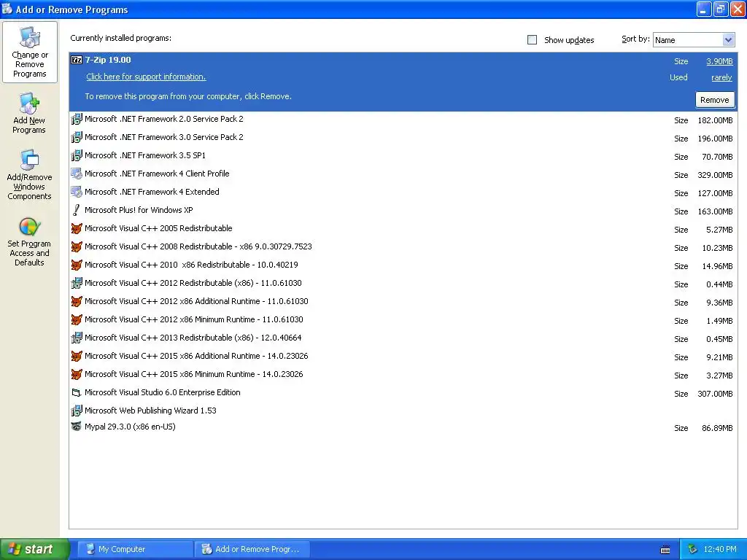
Task: Select Visual C++ 2015 x86 Minimum Runtime
Action: 403,375
